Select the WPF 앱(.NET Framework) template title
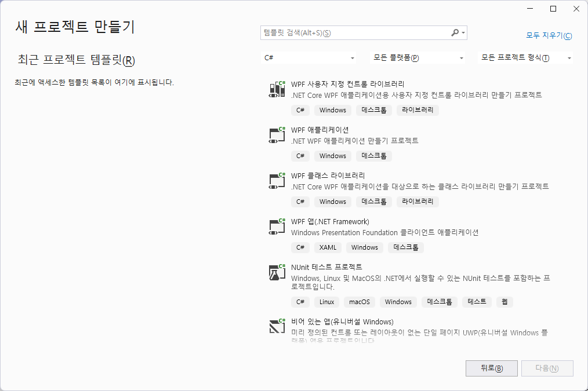This screenshot has width=588, height=391. tap(330, 222)
